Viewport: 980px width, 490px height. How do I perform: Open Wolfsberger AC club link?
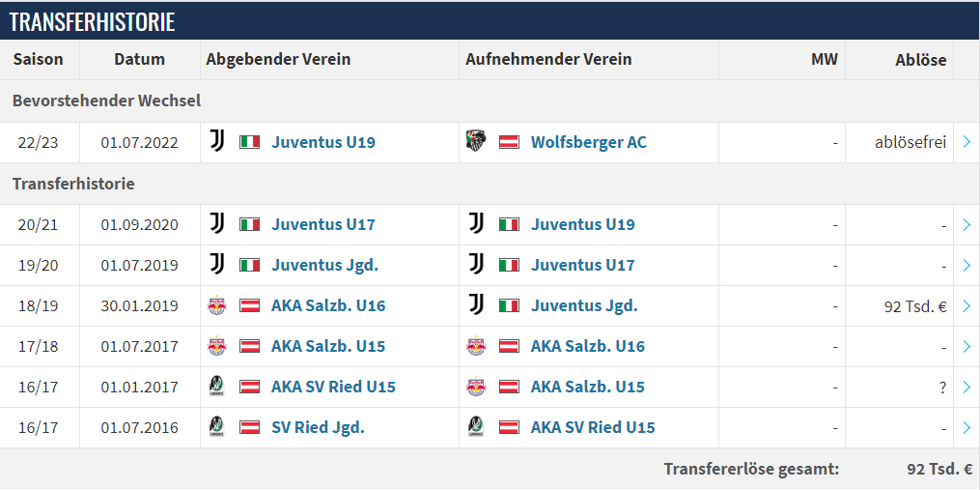point(589,142)
